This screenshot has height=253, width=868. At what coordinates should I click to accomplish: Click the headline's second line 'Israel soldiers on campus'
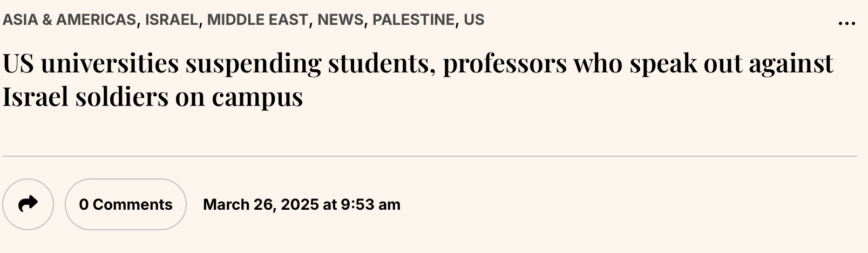(x=153, y=97)
